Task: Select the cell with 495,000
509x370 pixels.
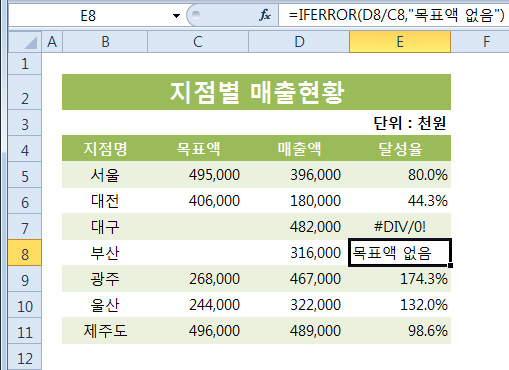Action: click(198, 175)
